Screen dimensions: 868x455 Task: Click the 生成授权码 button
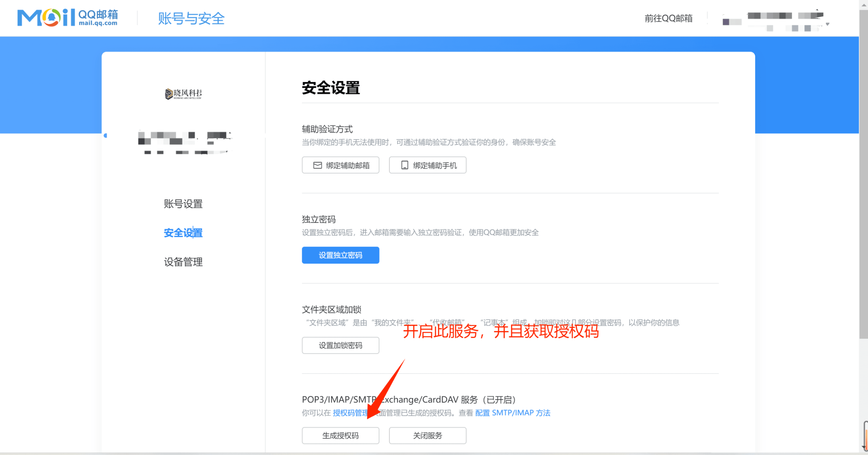coord(340,435)
